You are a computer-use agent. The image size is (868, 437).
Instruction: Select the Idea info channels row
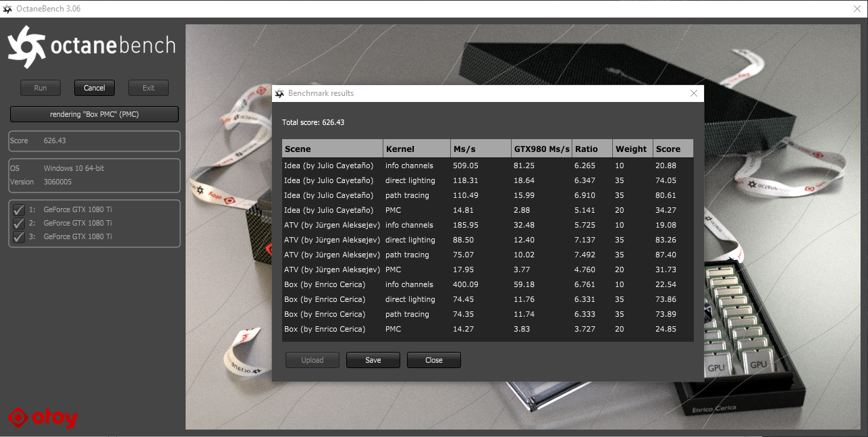click(487, 165)
